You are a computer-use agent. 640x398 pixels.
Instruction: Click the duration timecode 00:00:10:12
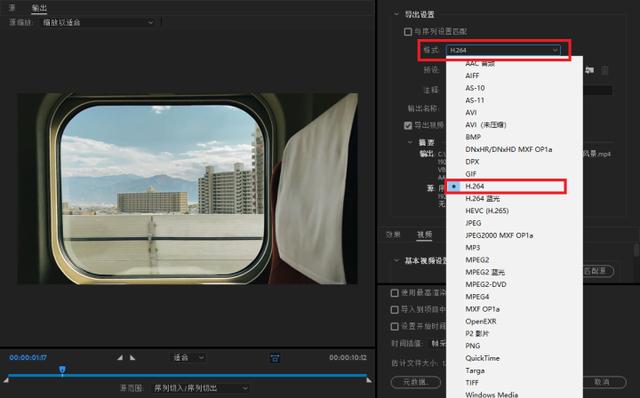coord(348,358)
